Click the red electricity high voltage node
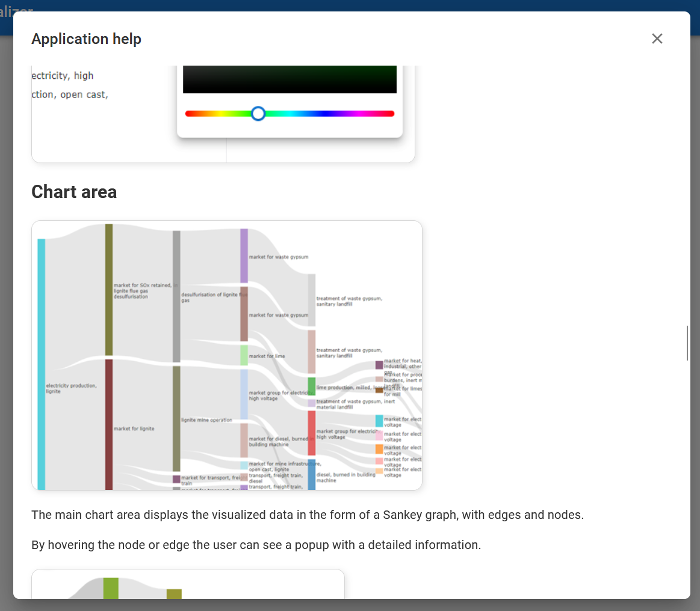700x611 pixels. [x=312, y=433]
